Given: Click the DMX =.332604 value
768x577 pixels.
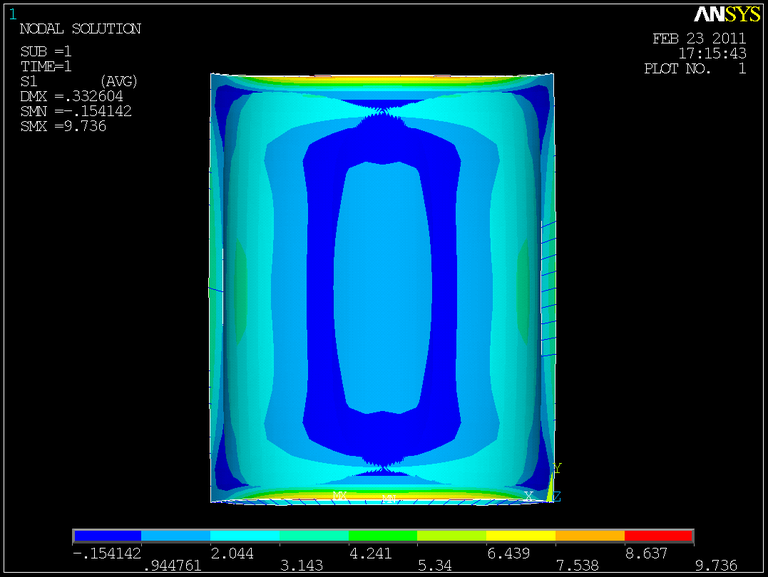Looking at the screenshot, I should [72, 96].
